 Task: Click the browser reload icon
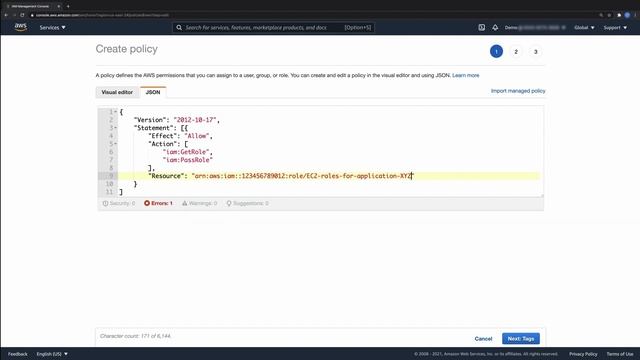point(22,15)
